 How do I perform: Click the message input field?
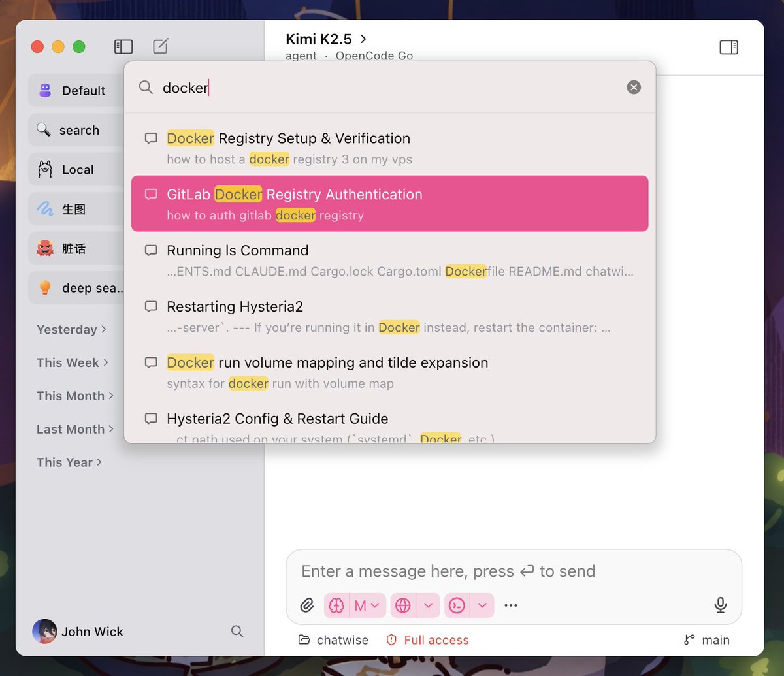pyautogui.click(x=514, y=571)
